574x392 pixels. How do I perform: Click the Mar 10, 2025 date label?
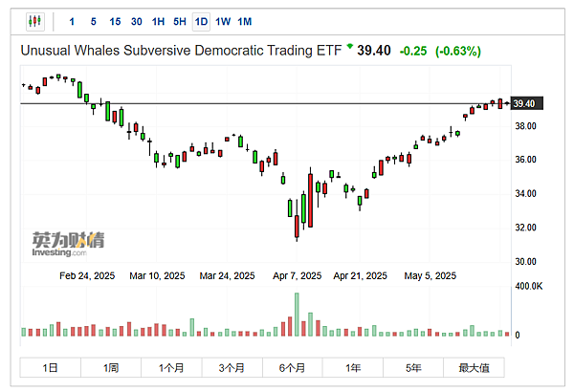[157, 276]
